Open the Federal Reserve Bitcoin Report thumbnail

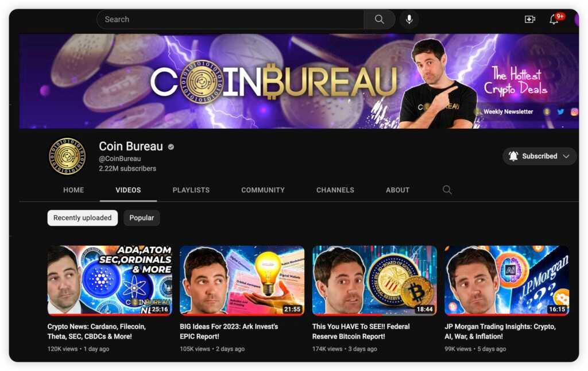374,280
